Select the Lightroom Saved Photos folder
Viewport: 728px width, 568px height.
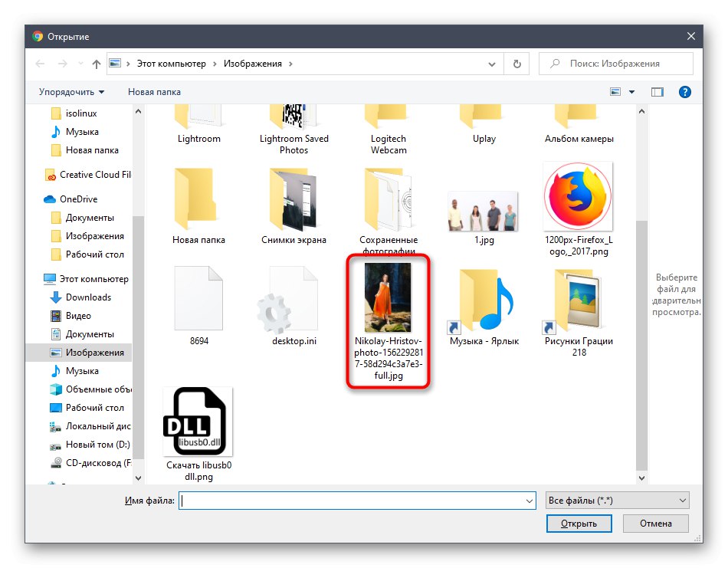click(294, 129)
